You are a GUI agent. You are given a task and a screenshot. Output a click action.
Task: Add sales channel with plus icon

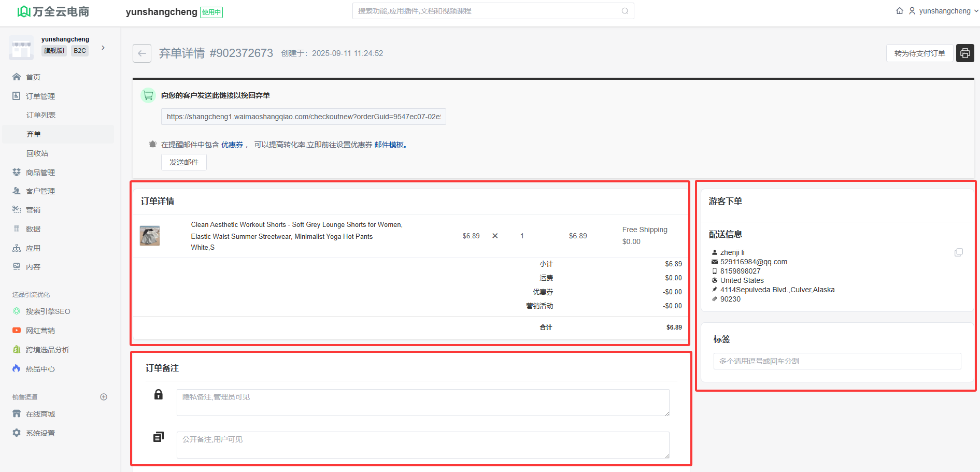tap(104, 397)
